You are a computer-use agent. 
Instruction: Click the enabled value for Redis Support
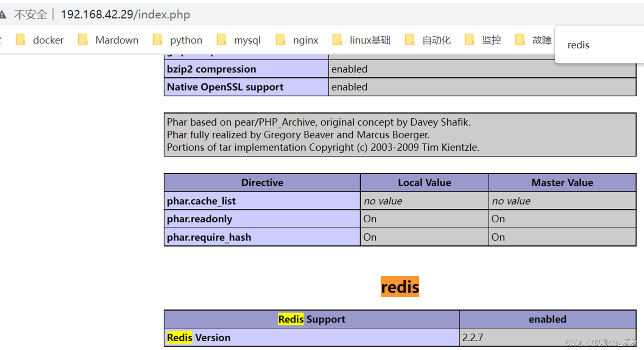(x=548, y=319)
